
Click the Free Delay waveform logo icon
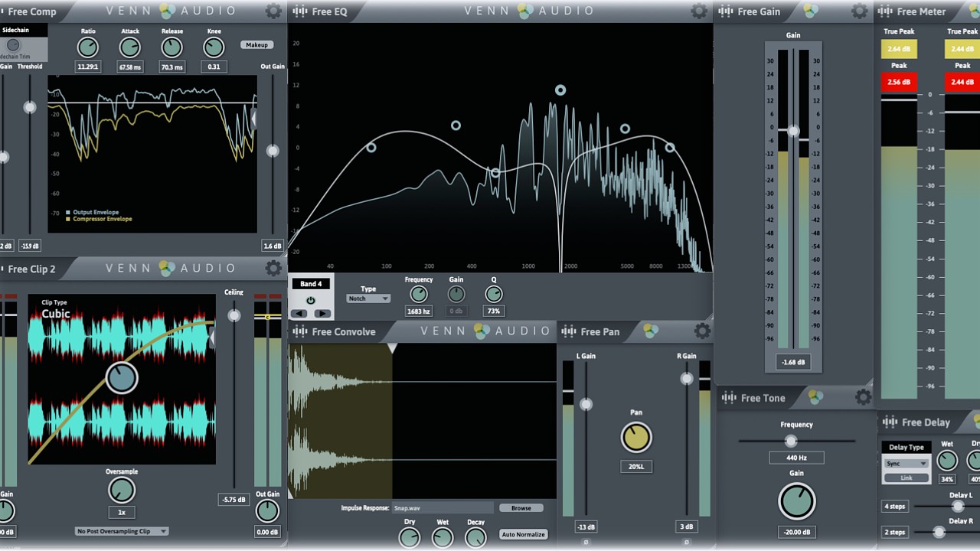pos(890,422)
